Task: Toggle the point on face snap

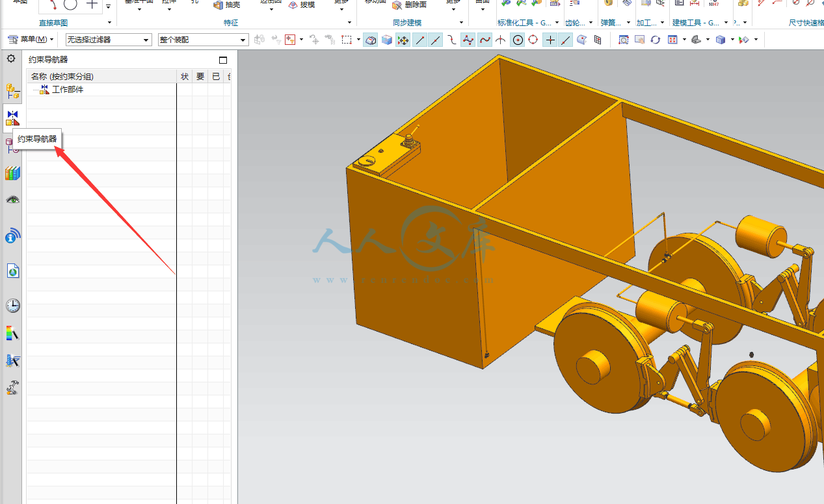Action: pyautogui.click(x=582, y=40)
